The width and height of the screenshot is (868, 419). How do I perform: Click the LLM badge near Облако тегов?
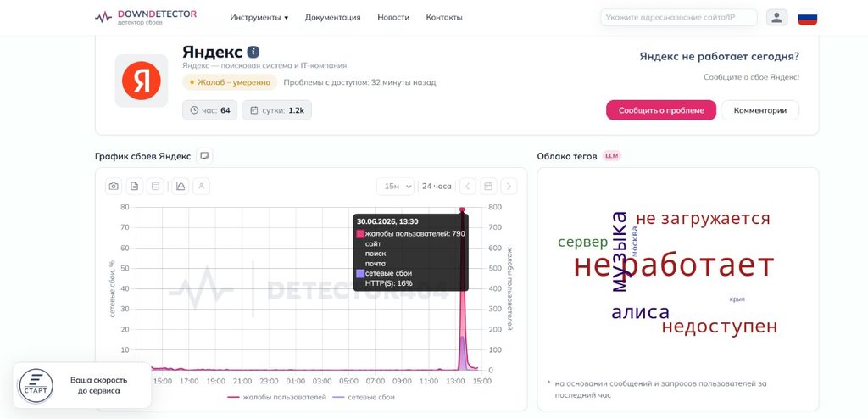click(612, 156)
